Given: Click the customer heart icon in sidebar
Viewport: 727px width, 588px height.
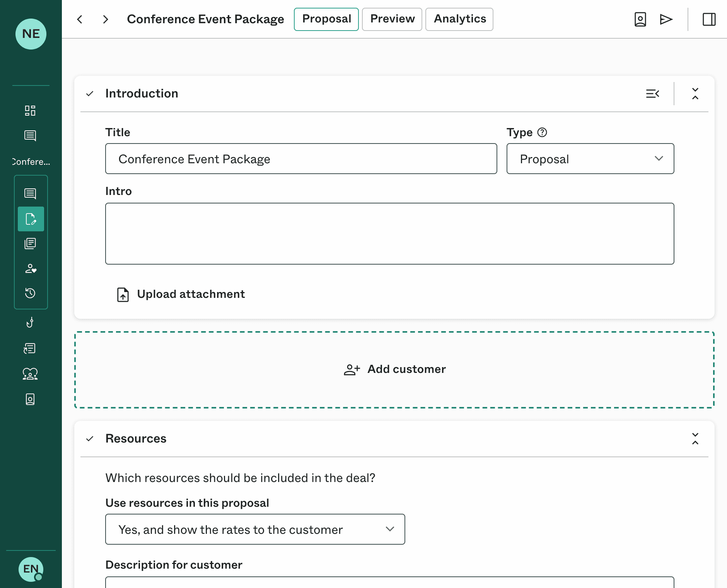Looking at the screenshot, I should point(30,268).
